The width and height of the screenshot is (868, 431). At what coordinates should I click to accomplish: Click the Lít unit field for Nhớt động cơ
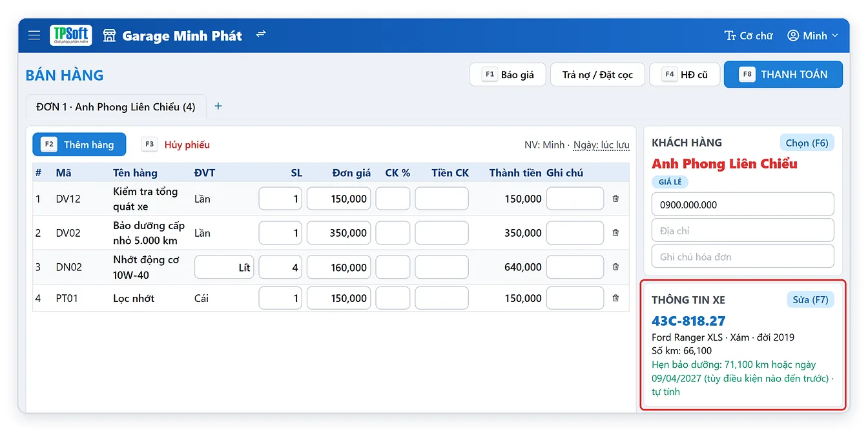(x=224, y=267)
